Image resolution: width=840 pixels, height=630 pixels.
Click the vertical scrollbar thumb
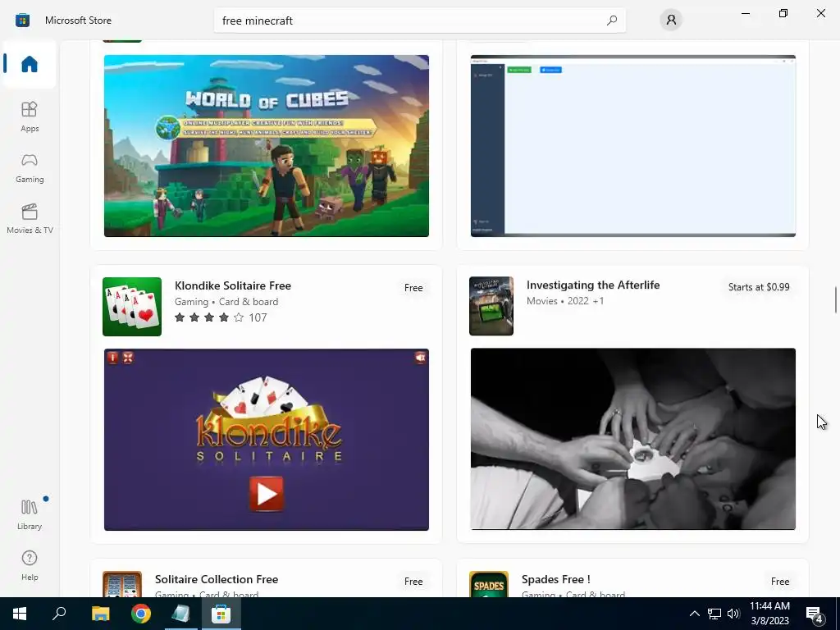[835, 300]
